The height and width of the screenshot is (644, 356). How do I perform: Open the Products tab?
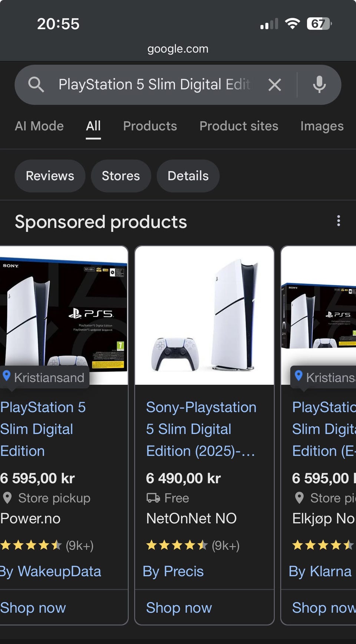coord(150,126)
